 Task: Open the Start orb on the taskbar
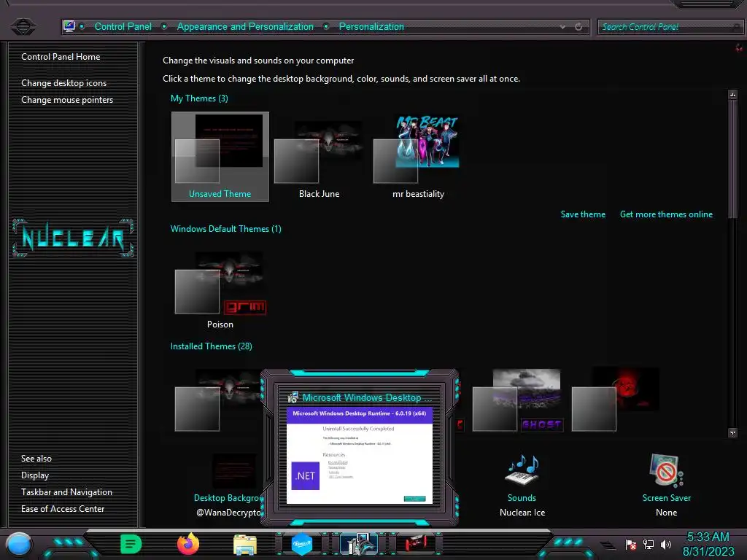click(18, 544)
